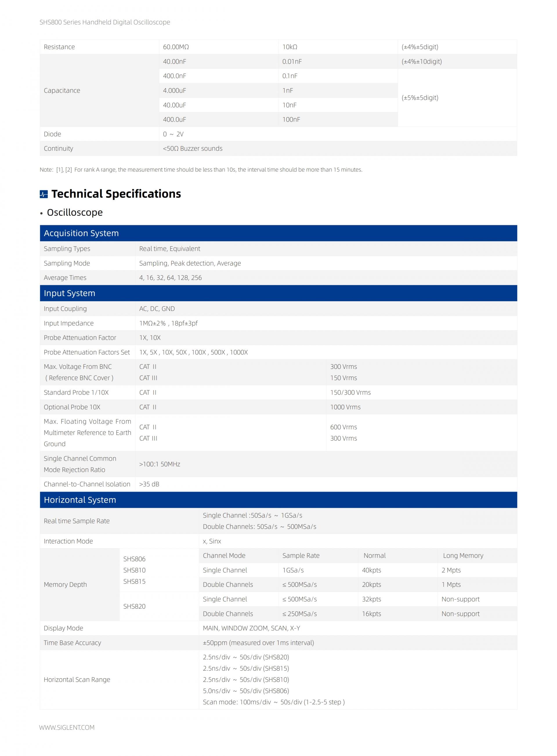Screen dimensions: 557x756
Task: Click the WWW.SIGLENT.COM footer link
Action: click(x=67, y=727)
